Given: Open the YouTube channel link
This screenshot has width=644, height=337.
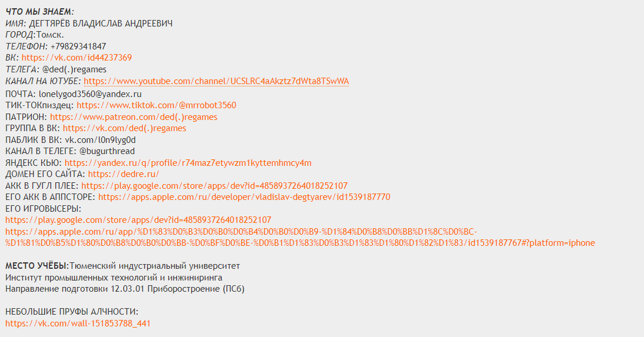Looking at the screenshot, I should coord(216,81).
